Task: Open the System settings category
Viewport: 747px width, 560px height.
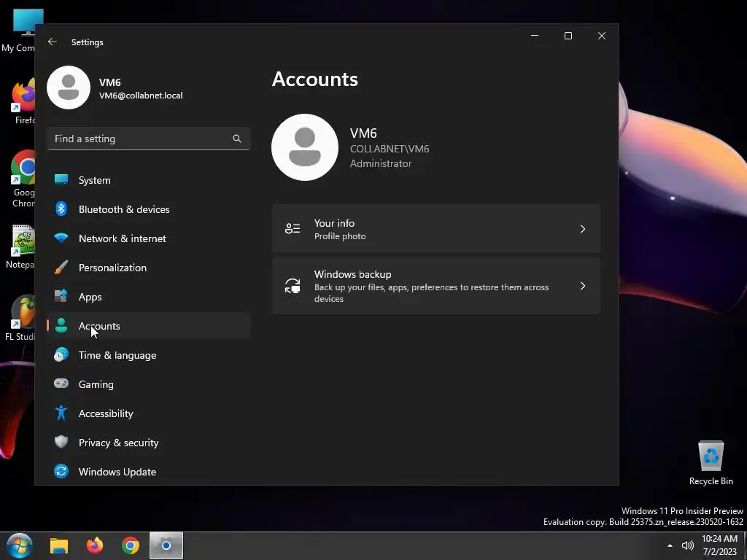Action: (x=149, y=180)
